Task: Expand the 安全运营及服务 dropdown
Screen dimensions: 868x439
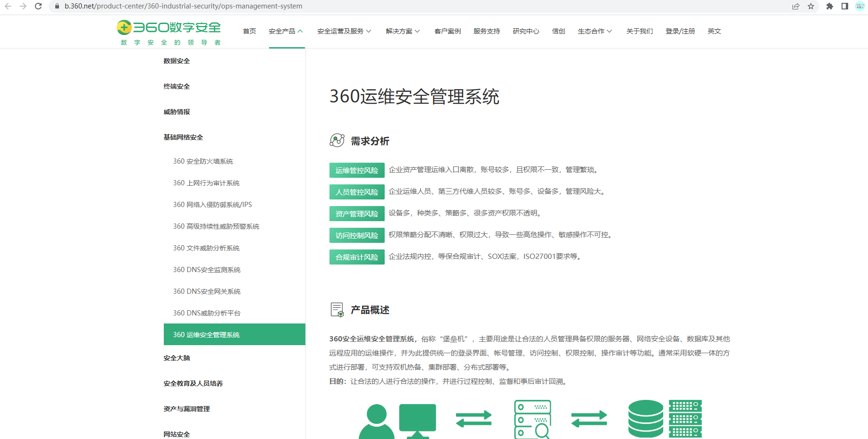Action: 345,31
